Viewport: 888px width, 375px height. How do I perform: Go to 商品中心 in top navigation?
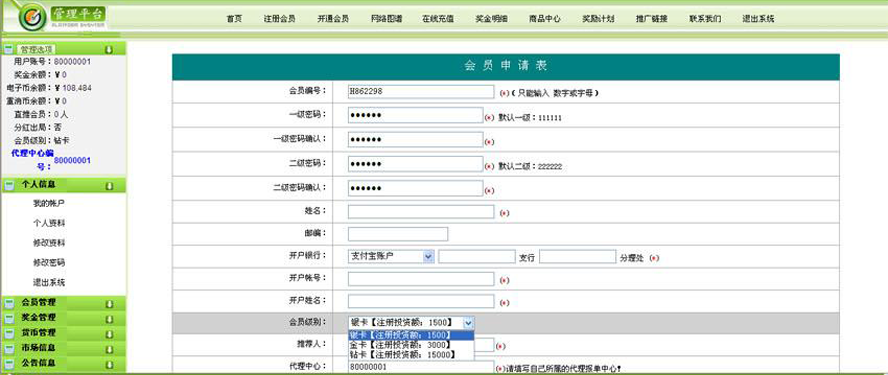point(545,19)
